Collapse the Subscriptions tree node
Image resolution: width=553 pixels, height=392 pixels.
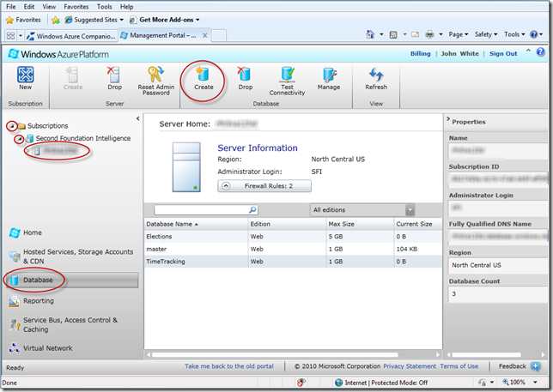click(x=12, y=126)
